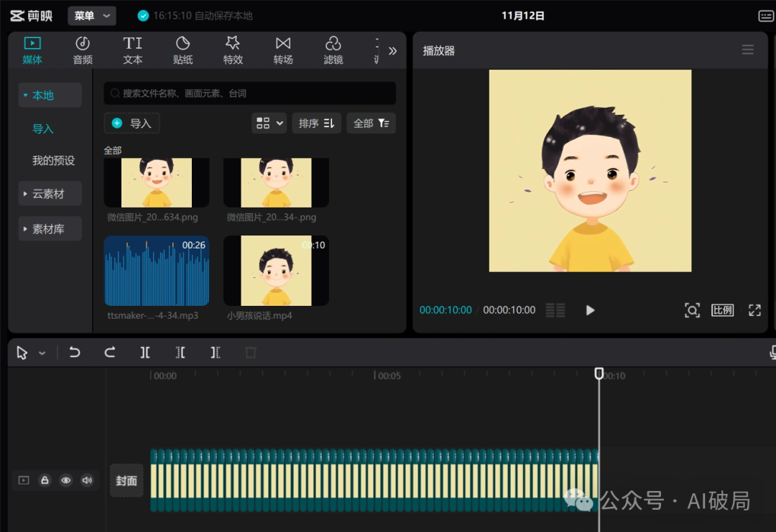The width and height of the screenshot is (776, 532).
Task: Select the 小男孩说话.mp4 video clip
Action: [276, 271]
